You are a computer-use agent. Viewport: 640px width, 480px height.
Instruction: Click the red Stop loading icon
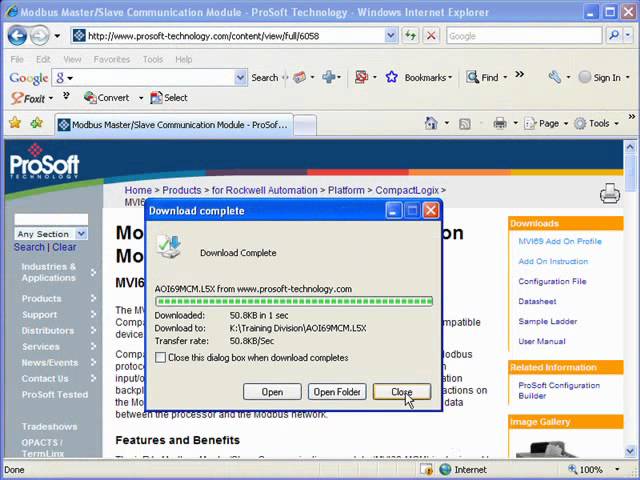click(x=431, y=36)
